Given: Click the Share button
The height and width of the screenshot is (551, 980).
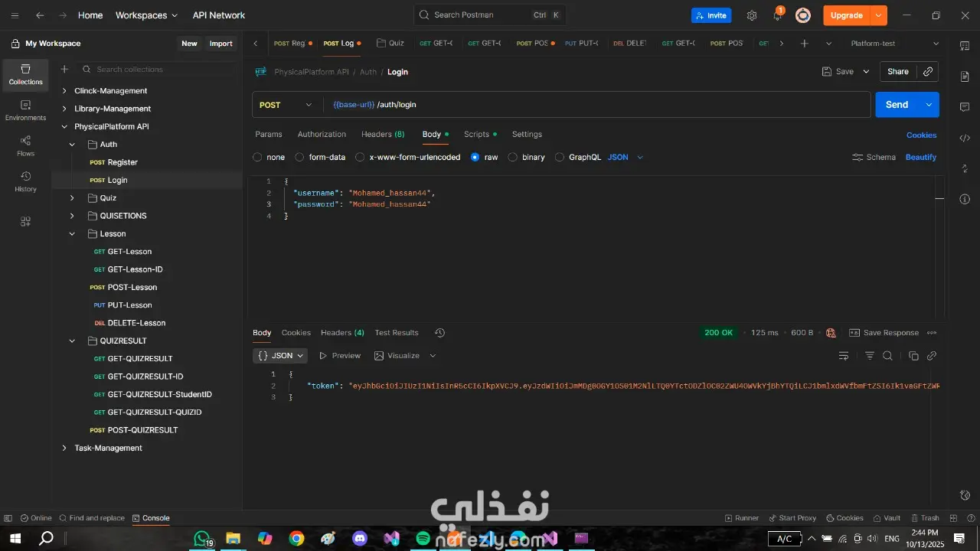Looking at the screenshot, I should point(898,71).
